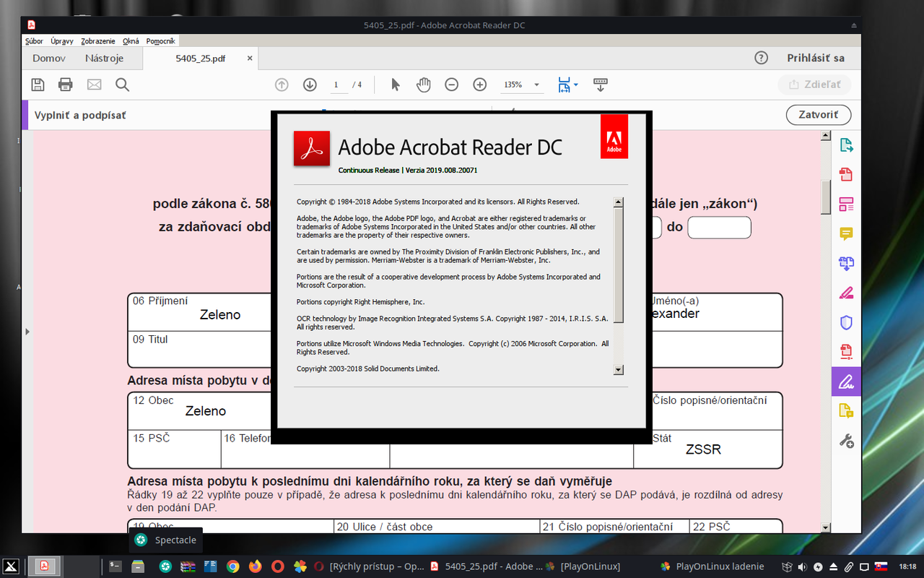
Task: Open Export PDF tool in right sidebar
Action: point(846,145)
